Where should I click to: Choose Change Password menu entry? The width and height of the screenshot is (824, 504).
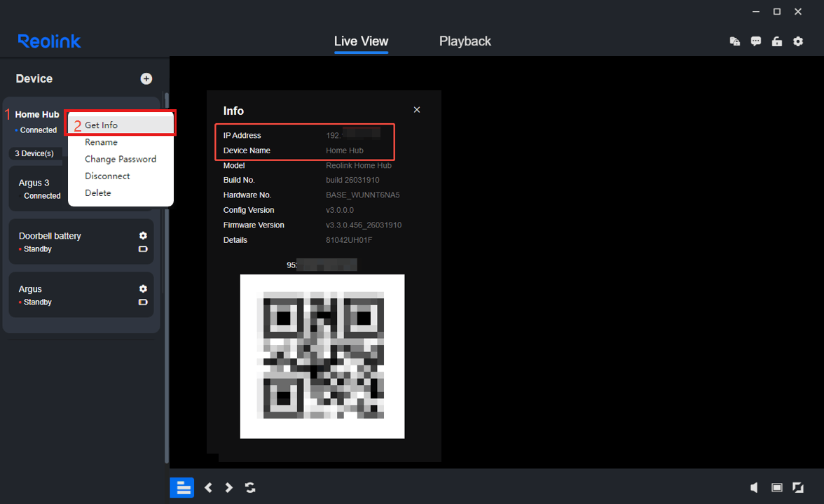tap(121, 159)
